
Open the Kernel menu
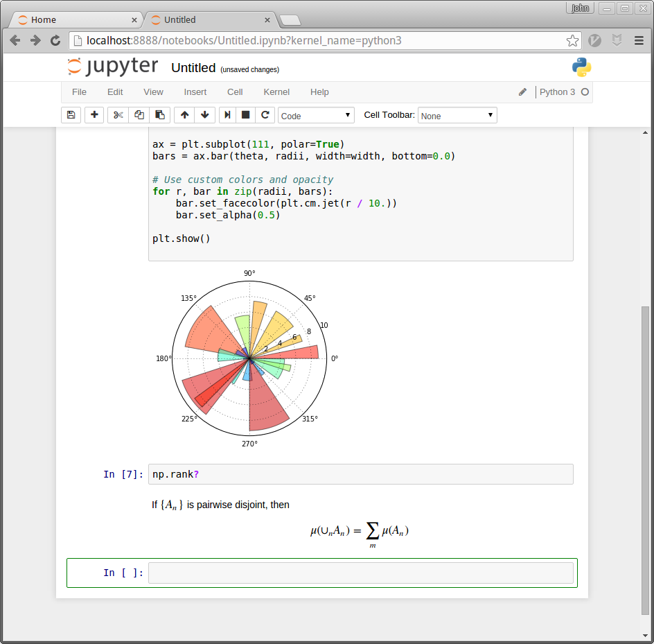tap(276, 92)
